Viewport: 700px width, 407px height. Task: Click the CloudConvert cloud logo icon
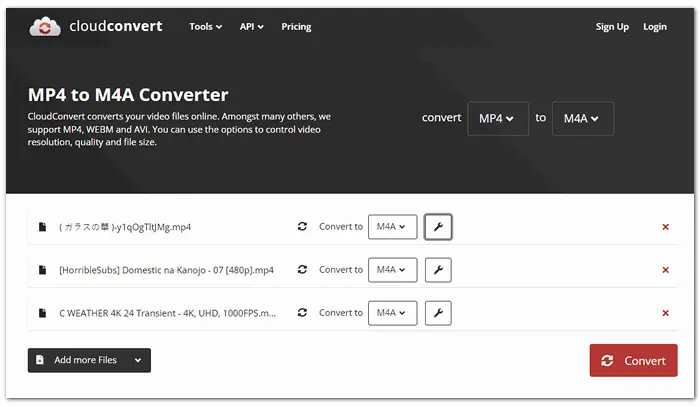(45, 27)
